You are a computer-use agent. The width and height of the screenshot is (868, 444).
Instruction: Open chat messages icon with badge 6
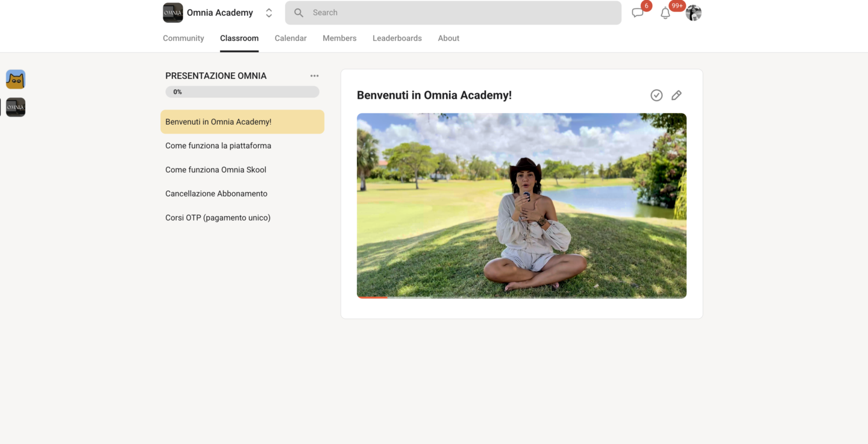tap(638, 13)
